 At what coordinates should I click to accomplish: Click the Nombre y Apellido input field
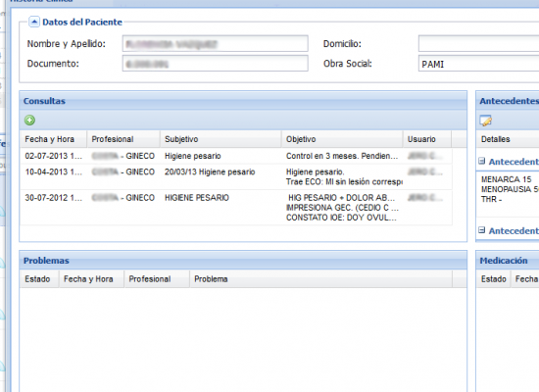click(216, 44)
